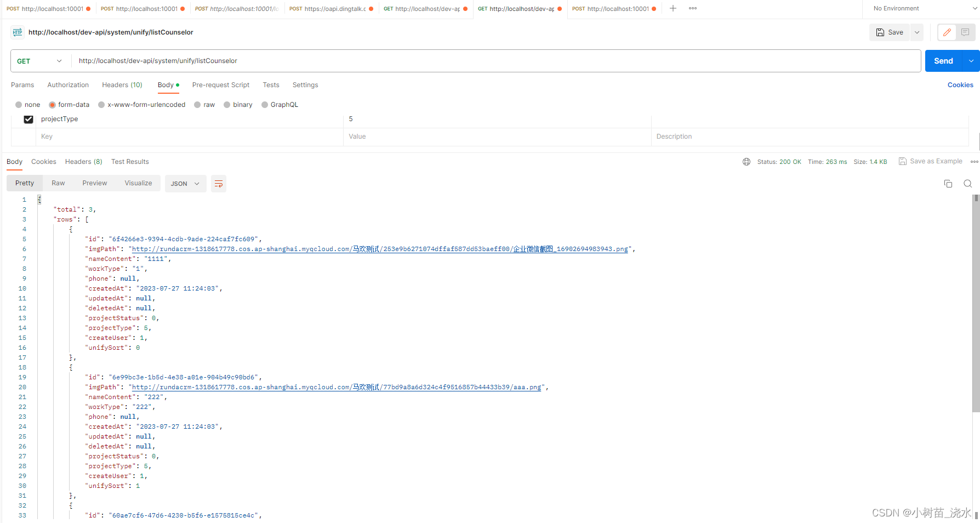
Task: Open the request Settings tab
Action: click(305, 85)
